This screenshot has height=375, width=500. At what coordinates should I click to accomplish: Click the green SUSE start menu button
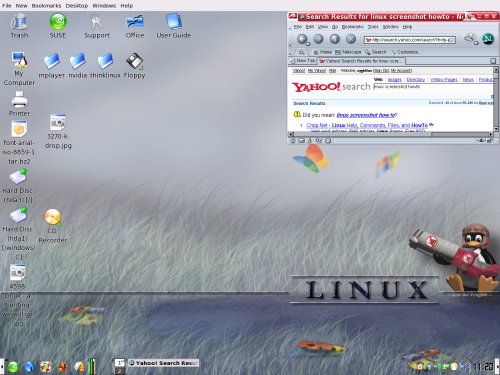click(x=13, y=367)
